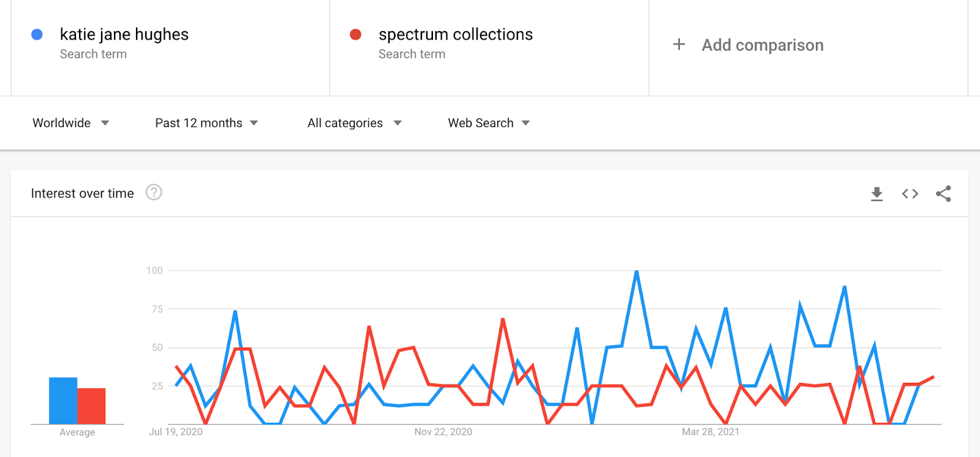Select the red Average bar

[x=91, y=406]
